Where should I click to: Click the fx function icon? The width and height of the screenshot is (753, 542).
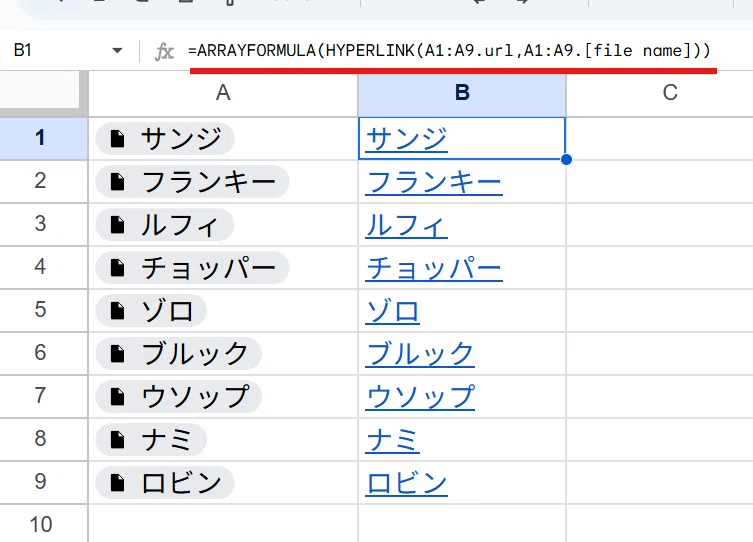[164, 51]
